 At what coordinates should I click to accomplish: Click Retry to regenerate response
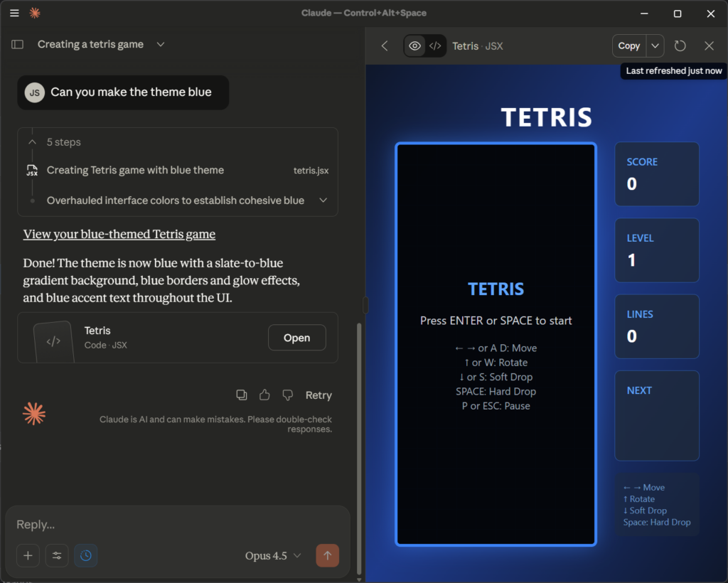click(x=318, y=395)
